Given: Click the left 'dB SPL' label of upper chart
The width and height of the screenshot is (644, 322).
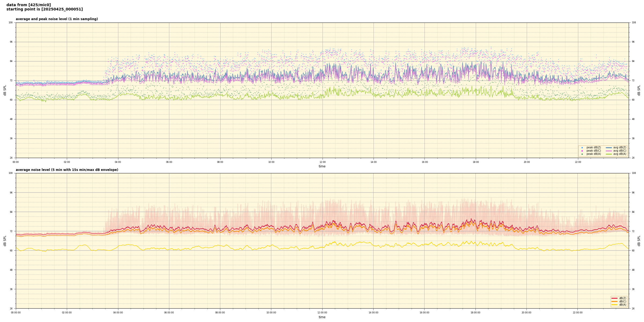Looking at the screenshot, I should pos(5,90).
